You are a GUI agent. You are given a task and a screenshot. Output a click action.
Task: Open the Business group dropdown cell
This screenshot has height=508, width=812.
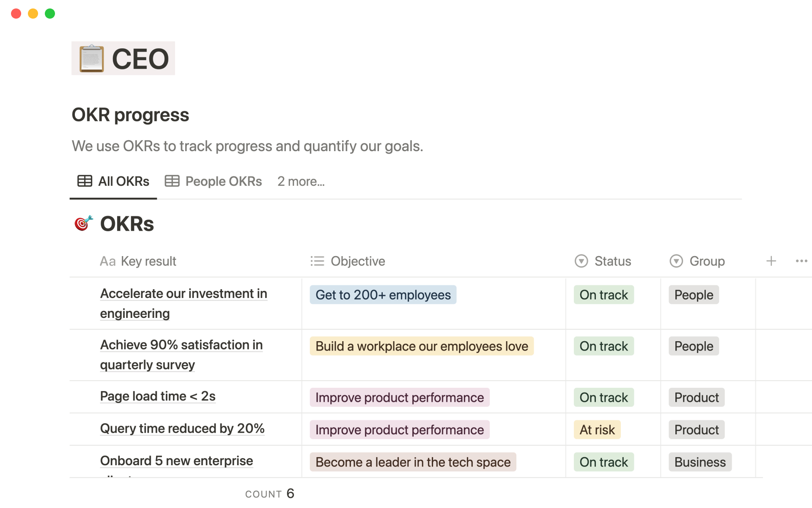pos(700,462)
